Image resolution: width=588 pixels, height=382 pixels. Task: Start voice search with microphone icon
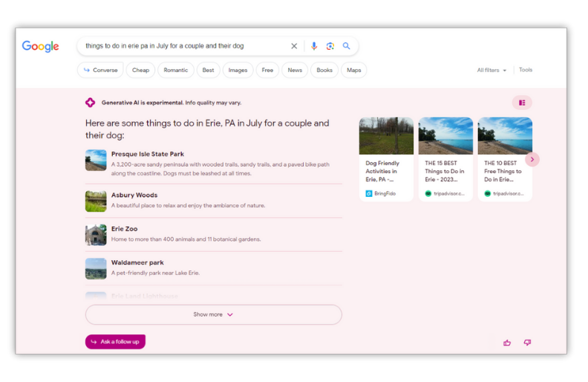[x=314, y=46]
